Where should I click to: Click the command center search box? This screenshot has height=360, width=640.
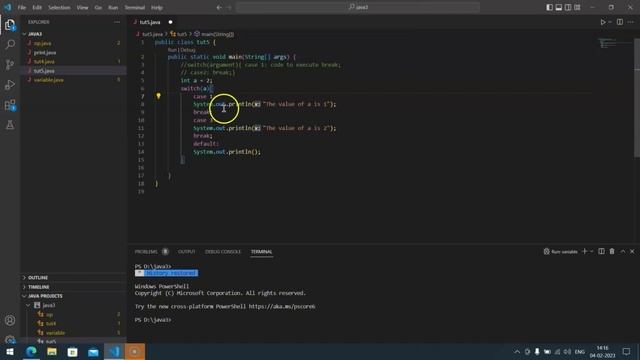(358, 7)
